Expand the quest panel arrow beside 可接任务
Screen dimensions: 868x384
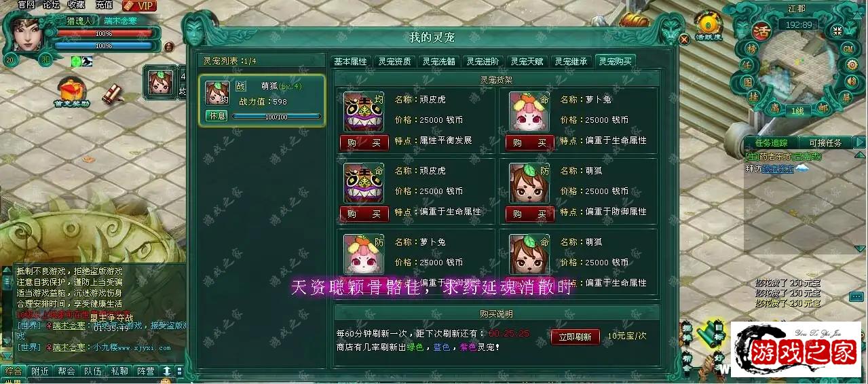point(861,142)
